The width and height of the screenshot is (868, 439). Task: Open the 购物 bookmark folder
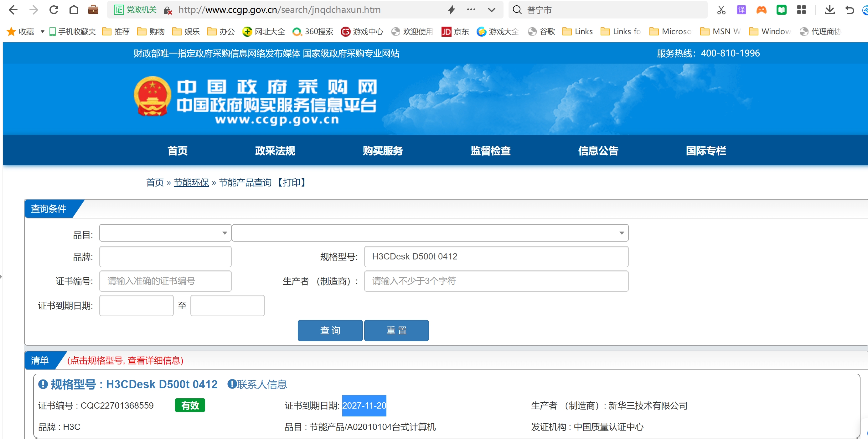point(151,32)
